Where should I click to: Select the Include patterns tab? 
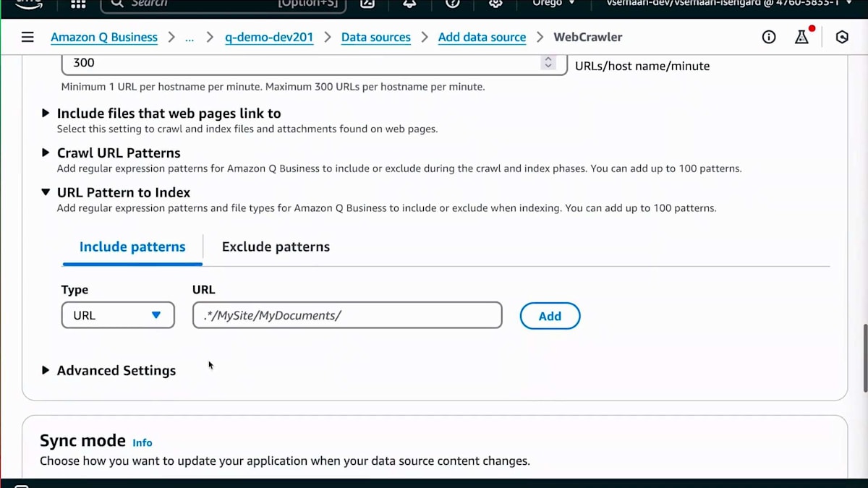coord(132,247)
